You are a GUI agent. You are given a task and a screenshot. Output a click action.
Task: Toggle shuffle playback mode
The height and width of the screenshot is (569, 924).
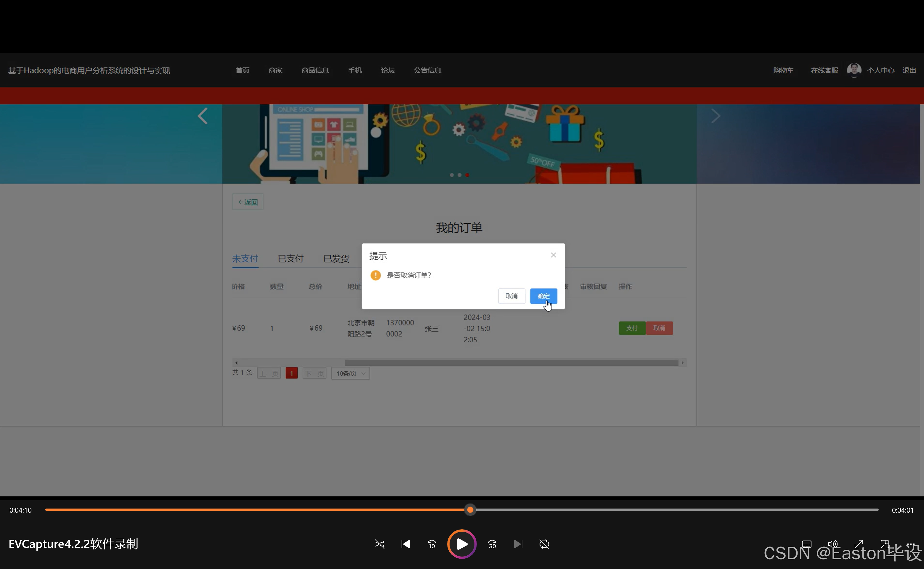coord(379,544)
